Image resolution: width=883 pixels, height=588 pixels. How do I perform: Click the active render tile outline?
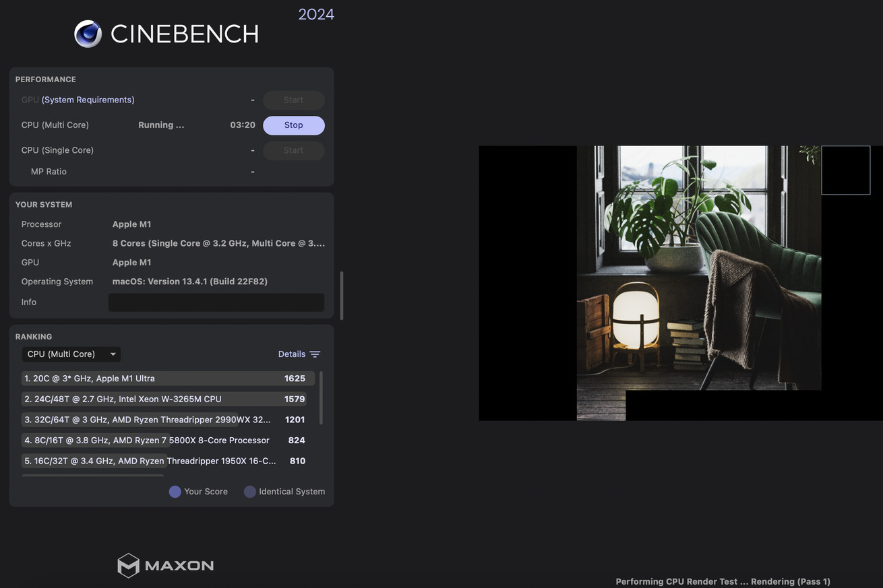[x=846, y=170]
